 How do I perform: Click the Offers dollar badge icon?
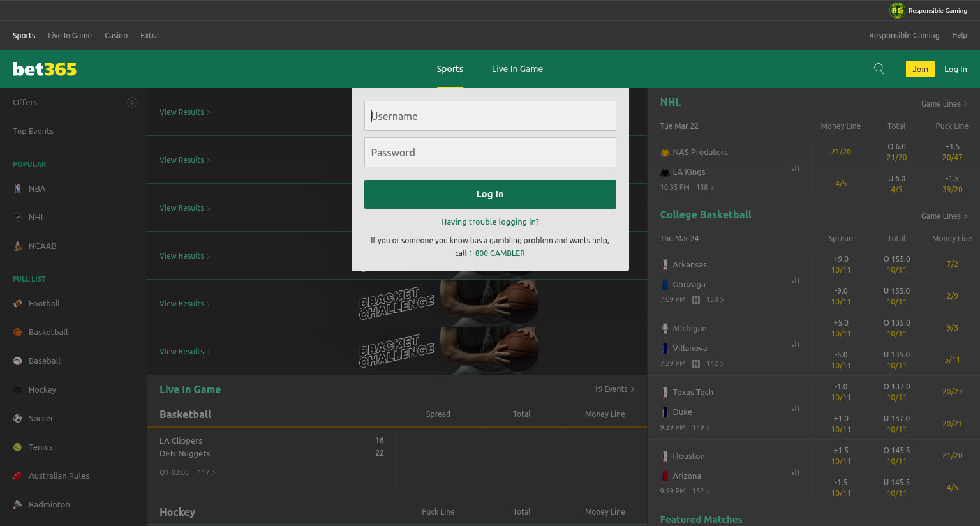(132, 102)
